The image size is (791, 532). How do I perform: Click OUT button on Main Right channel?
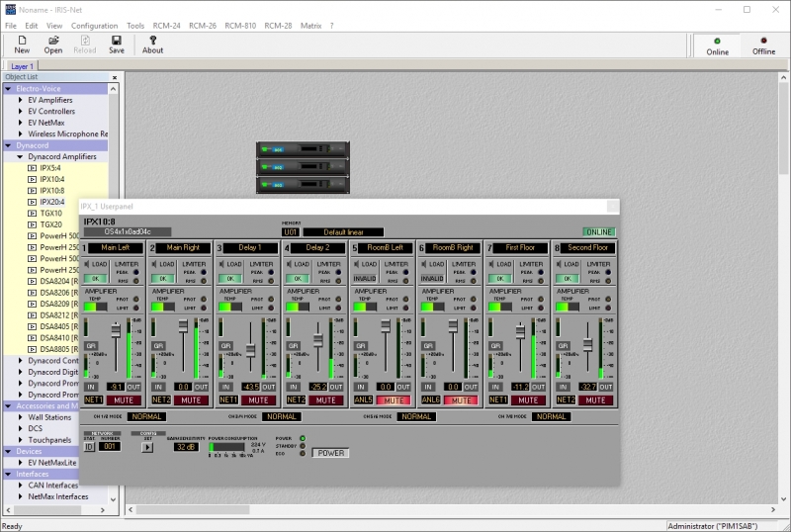click(x=202, y=388)
